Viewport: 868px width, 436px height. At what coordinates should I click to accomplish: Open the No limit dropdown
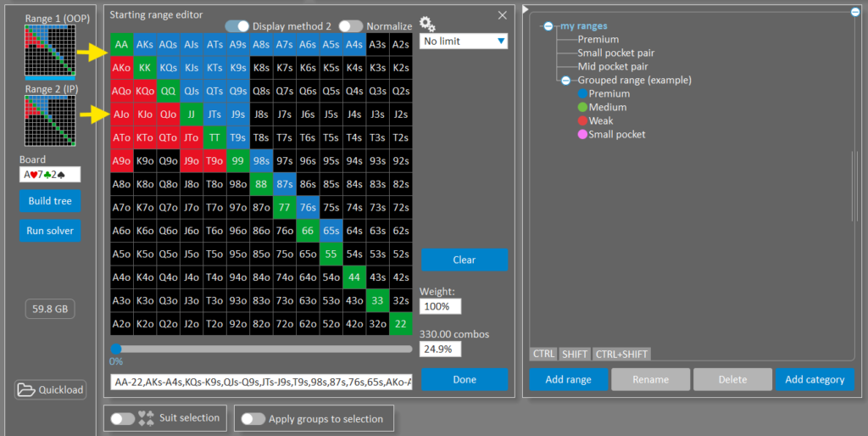click(x=464, y=41)
